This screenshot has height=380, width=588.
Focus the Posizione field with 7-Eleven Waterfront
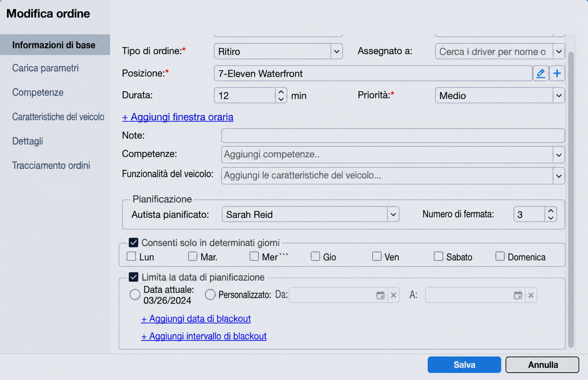pos(373,73)
